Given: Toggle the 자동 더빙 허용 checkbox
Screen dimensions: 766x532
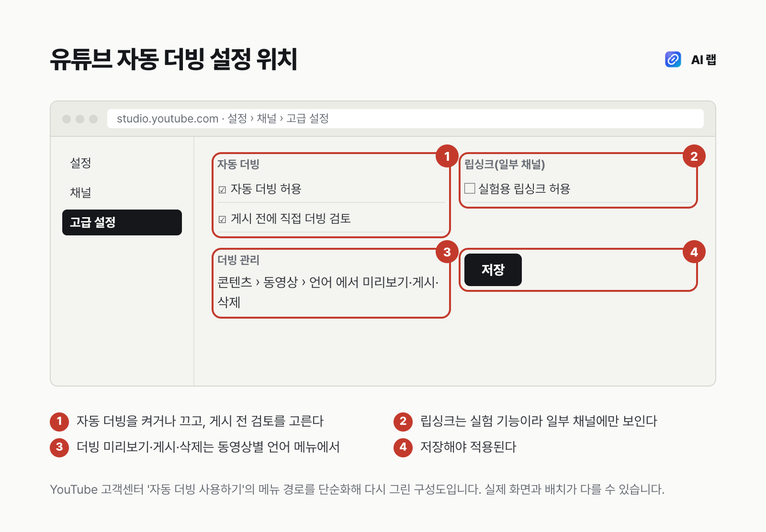Looking at the screenshot, I should click(x=222, y=190).
